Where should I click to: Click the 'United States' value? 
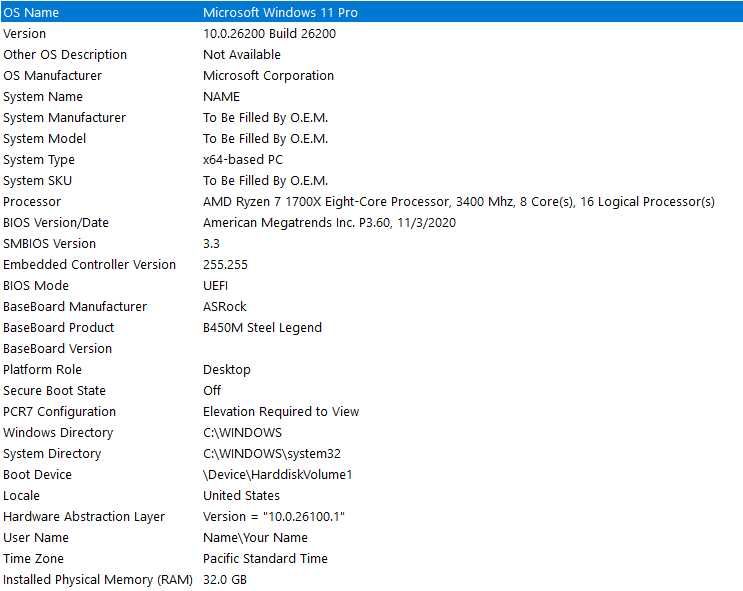241,496
